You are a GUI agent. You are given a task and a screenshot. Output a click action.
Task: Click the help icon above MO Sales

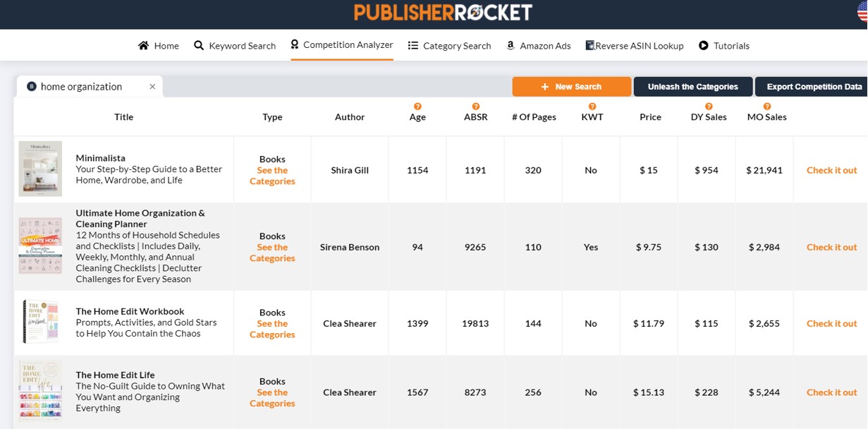[x=767, y=107]
